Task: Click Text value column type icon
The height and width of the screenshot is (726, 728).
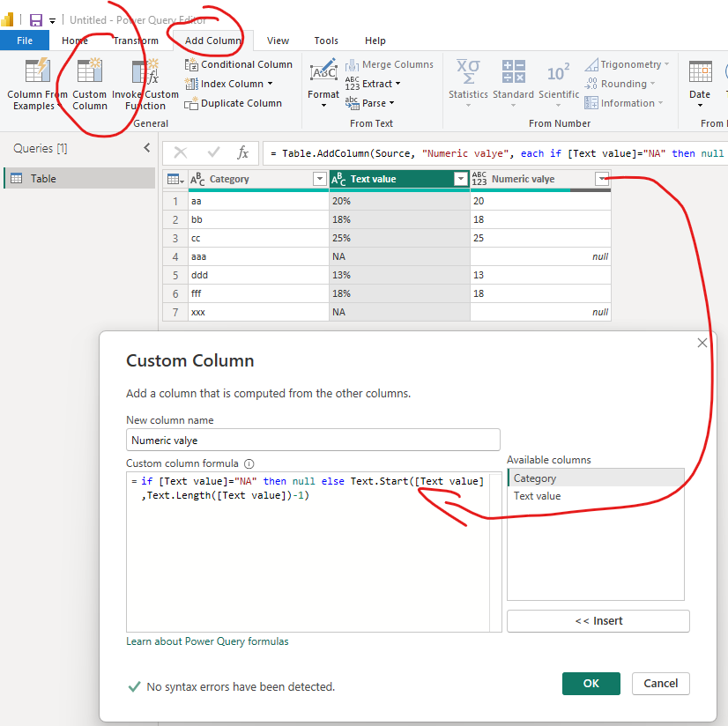Action: [338, 179]
